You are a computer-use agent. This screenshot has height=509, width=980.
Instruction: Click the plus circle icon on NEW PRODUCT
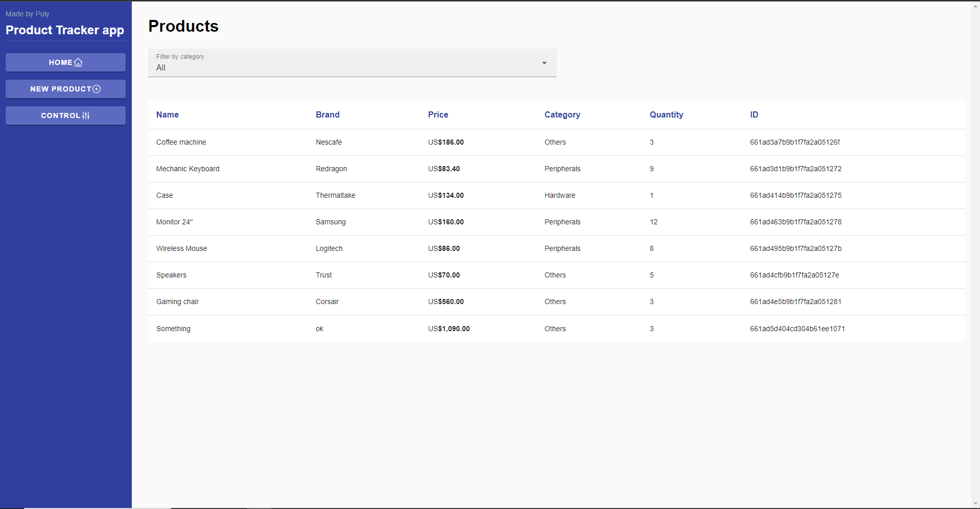(97, 88)
